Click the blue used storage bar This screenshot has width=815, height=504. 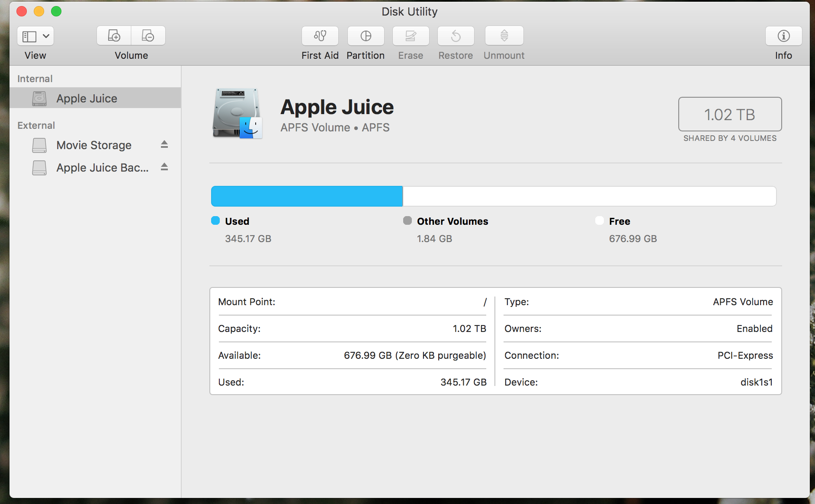(x=307, y=196)
